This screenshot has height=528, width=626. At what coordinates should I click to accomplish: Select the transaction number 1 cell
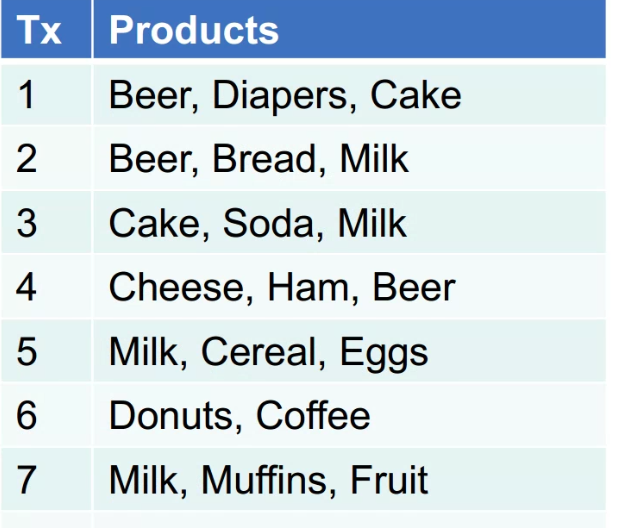click(x=27, y=95)
